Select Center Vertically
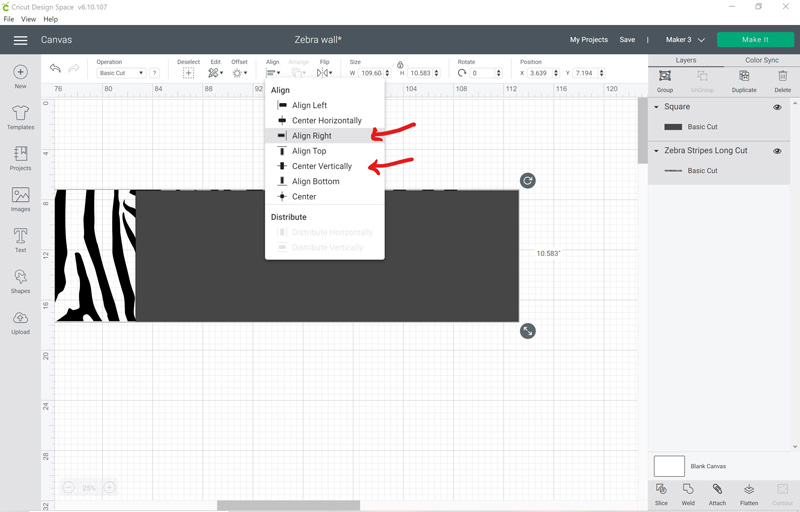800x512 pixels. tap(324, 166)
